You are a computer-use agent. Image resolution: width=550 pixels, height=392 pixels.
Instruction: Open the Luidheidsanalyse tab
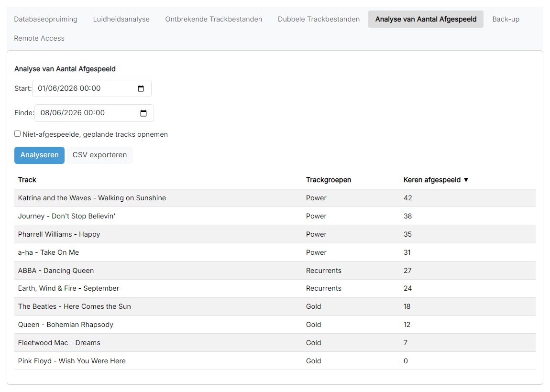coord(121,19)
